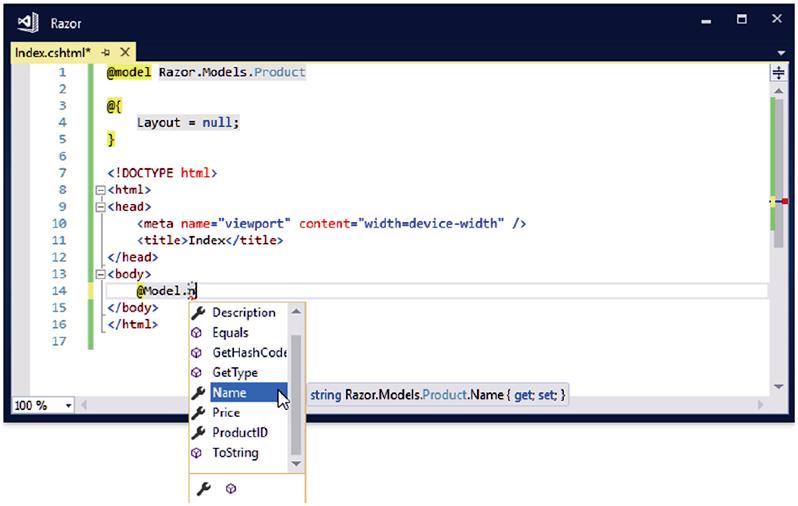Collapse the head element outlining region
This screenshot has height=506, width=798.
click(99, 206)
